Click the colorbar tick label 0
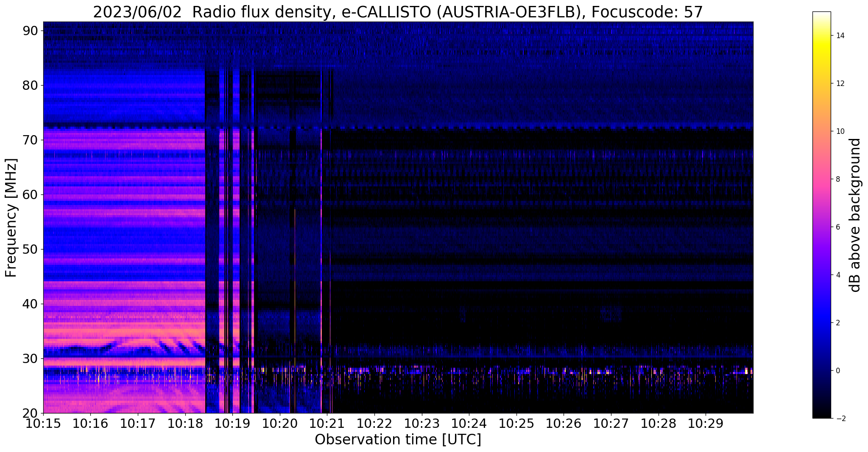This screenshot has height=452, width=868. [x=837, y=371]
